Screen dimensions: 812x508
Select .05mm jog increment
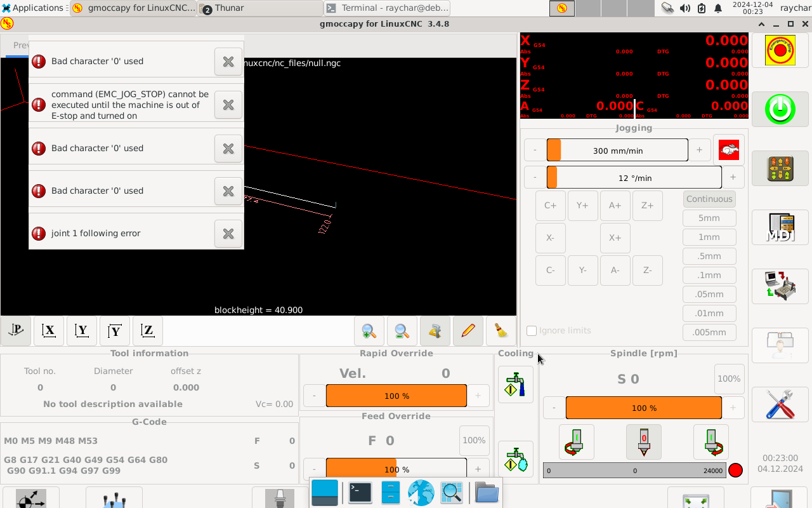click(x=709, y=294)
